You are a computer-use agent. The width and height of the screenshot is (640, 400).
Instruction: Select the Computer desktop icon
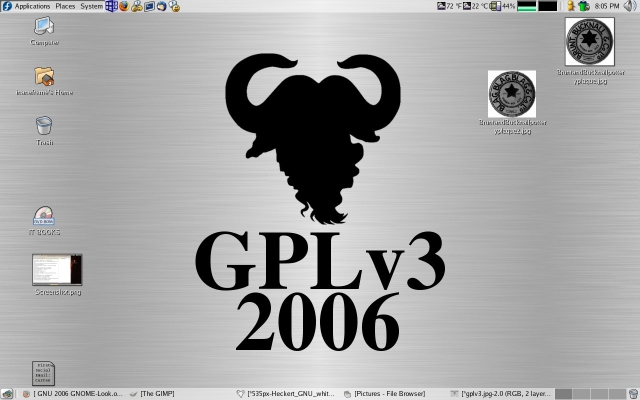point(44,31)
